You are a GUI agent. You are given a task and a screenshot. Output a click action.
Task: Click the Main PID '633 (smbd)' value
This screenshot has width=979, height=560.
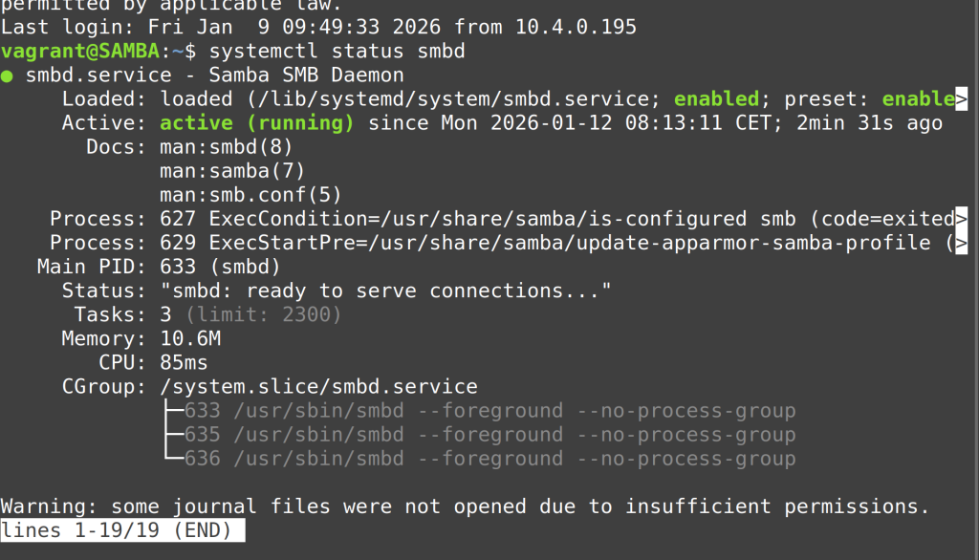(x=220, y=267)
